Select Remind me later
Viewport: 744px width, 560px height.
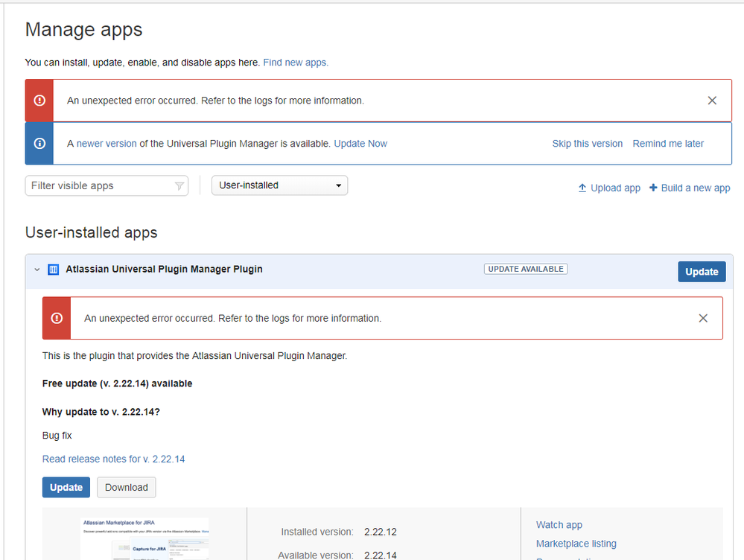point(668,143)
